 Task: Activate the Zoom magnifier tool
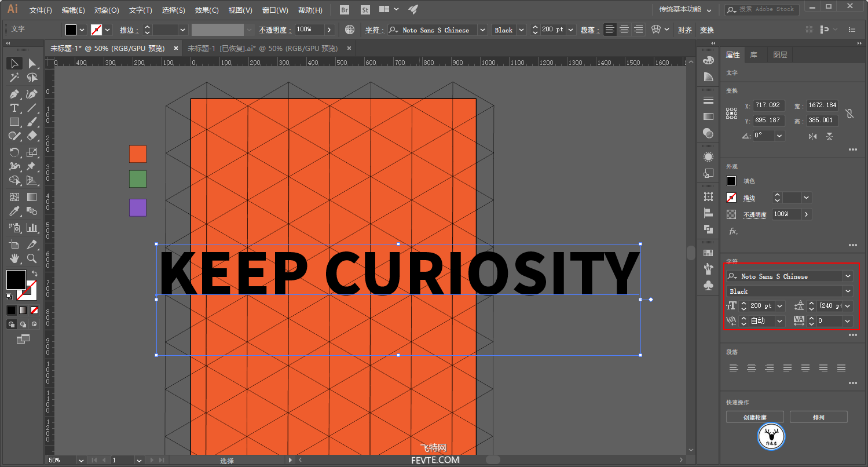(x=32, y=258)
